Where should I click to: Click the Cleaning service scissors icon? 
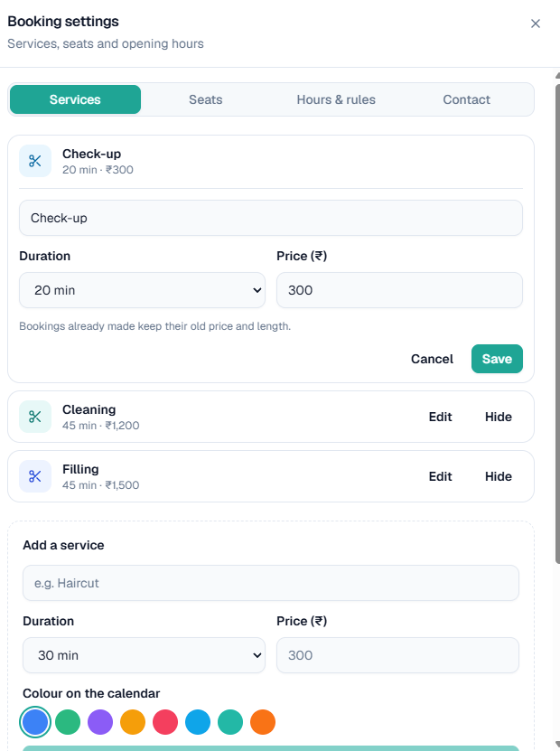[35, 417]
